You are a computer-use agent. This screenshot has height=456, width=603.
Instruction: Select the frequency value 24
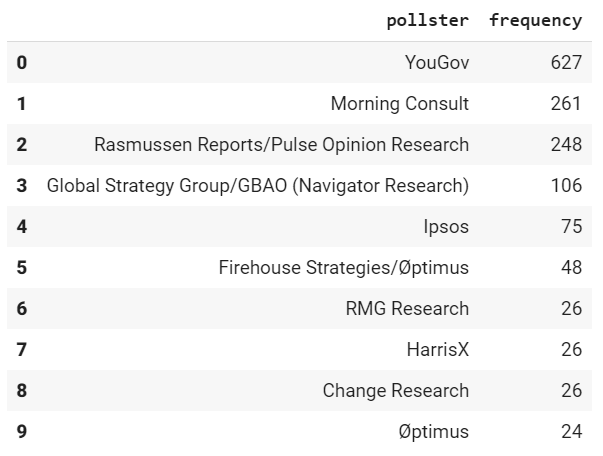pyautogui.click(x=571, y=431)
